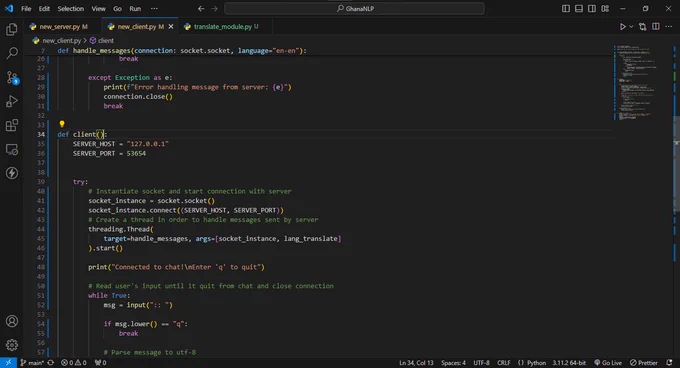Click the threading.Thread( line
680x368 pixels.
click(121, 229)
